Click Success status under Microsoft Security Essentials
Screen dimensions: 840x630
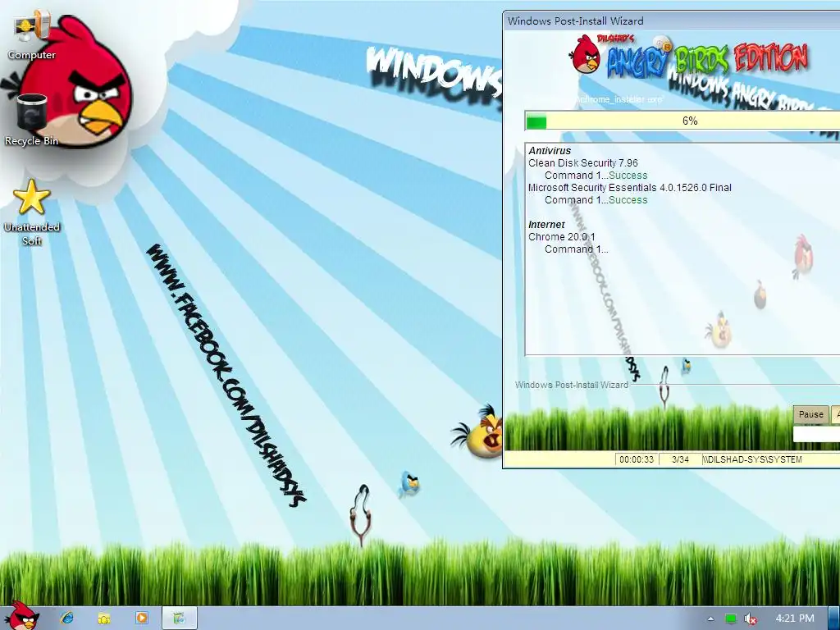(628, 200)
